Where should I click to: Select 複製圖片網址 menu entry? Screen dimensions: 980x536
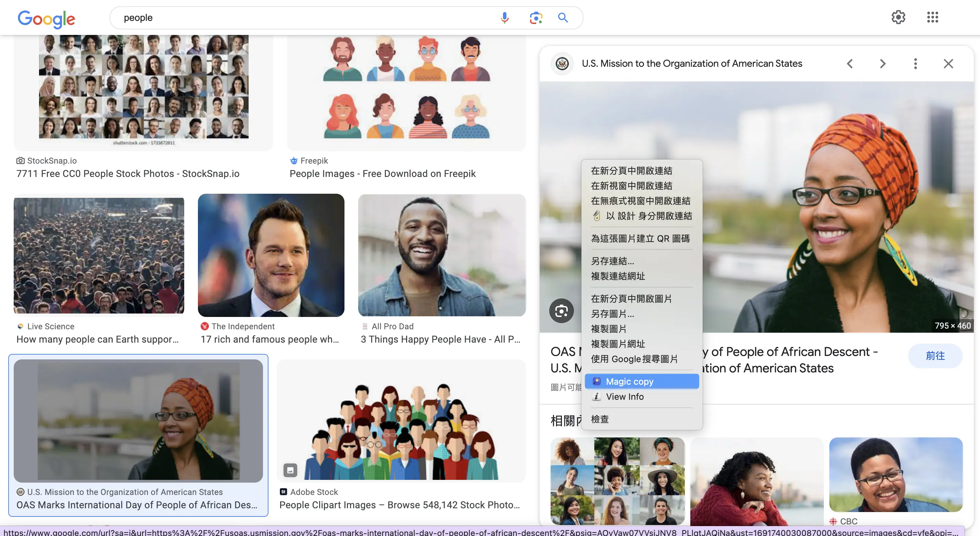641,344
